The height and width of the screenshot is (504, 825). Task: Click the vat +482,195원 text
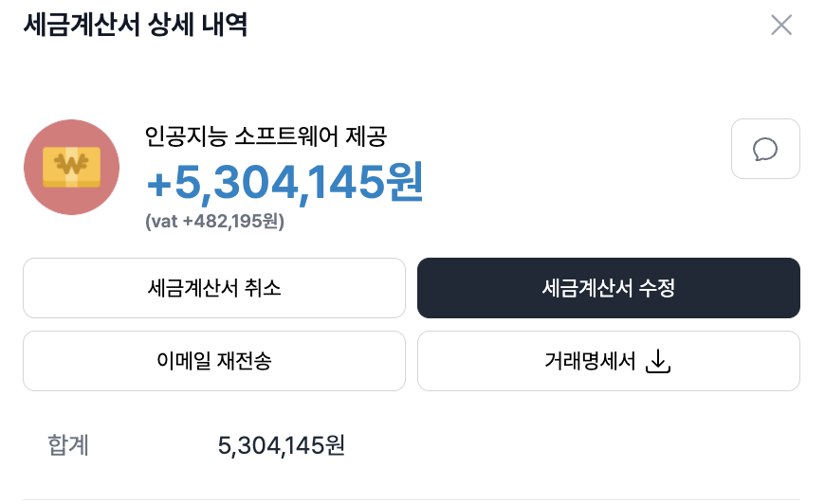(x=215, y=222)
